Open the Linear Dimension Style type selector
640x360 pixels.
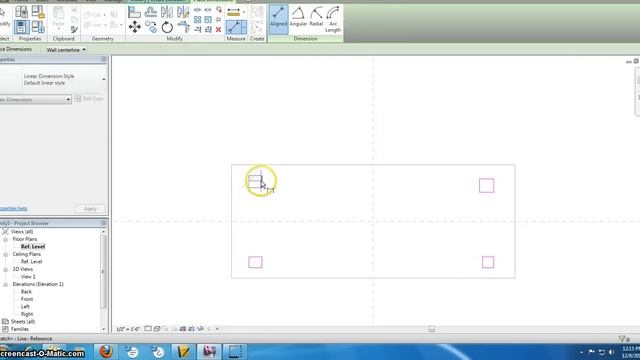pyautogui.click(x=53, y=79)
